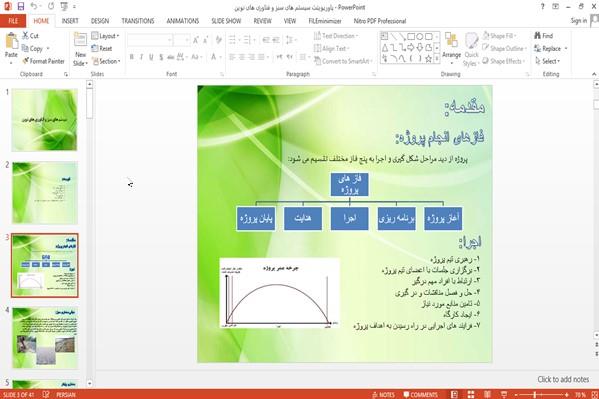Open Shape Outline dropdown
The image size is (599, 399).
pyautogui.click(x=504, y=49)
